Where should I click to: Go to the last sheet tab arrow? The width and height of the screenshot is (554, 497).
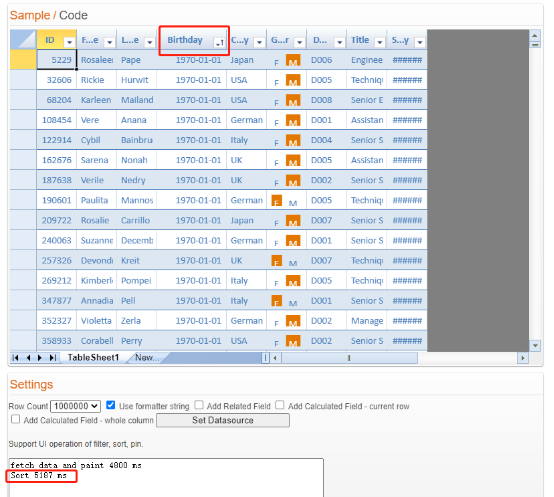click(53, 358)
